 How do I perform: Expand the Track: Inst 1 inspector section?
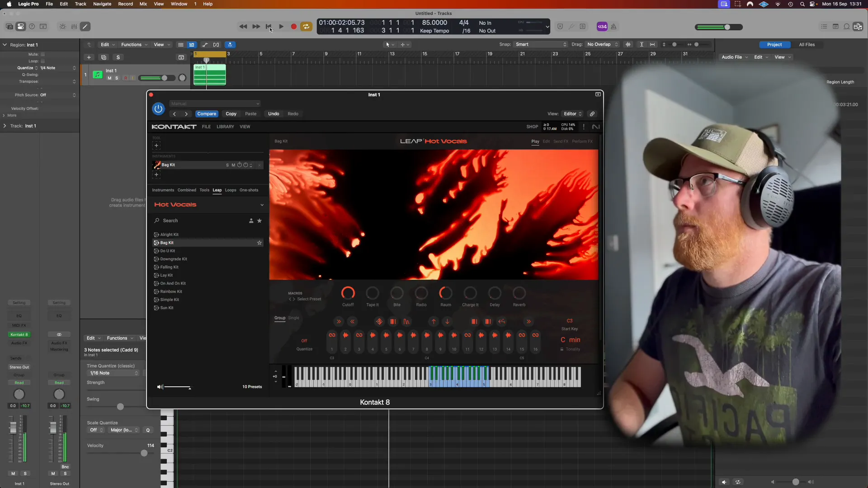[5, 126]
